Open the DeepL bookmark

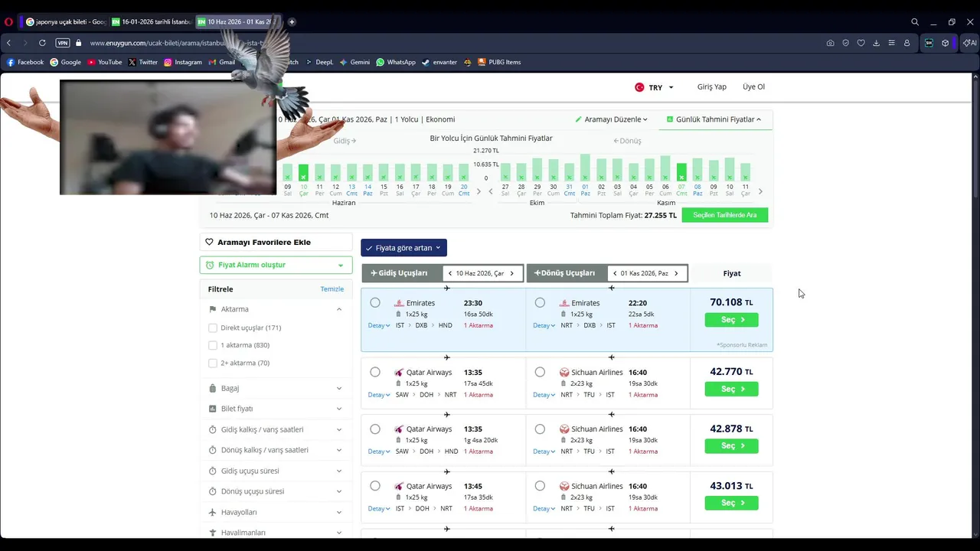pos(322,62)
